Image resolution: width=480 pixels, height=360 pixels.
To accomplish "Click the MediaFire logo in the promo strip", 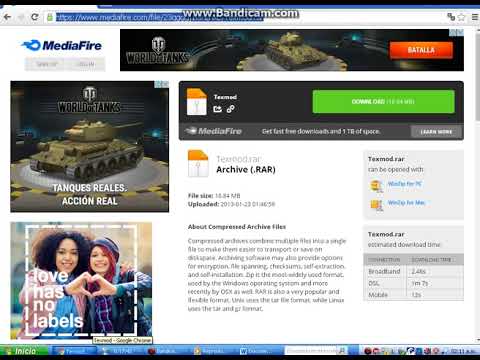I will pos(214,131).
